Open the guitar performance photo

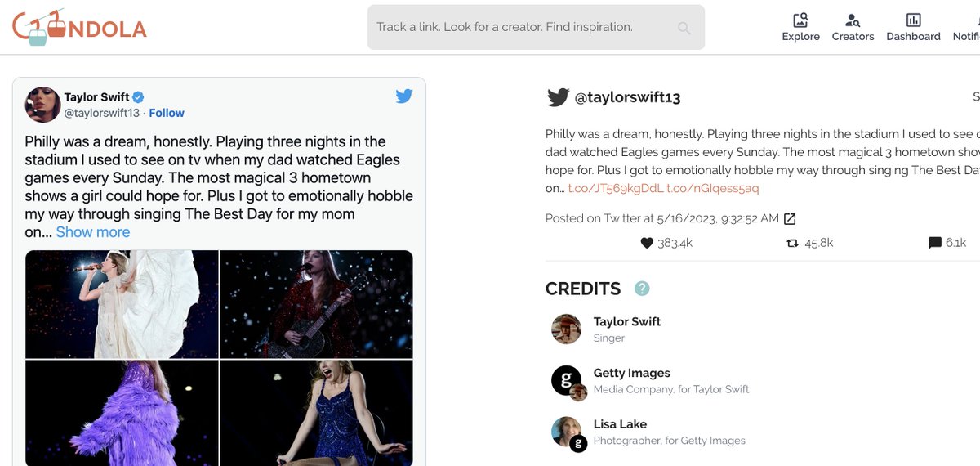click(316, 304)
